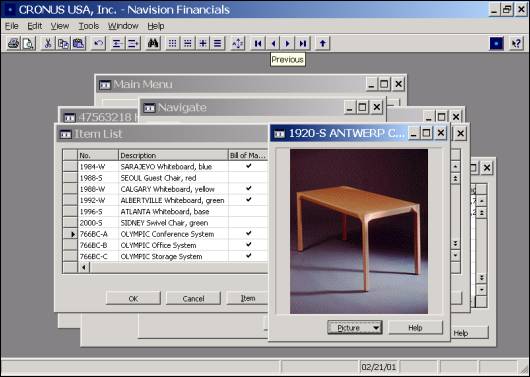Viewport: 530px width, 377px height.
Task: Open the Item List window's title icon
Action: click(66, 134)
